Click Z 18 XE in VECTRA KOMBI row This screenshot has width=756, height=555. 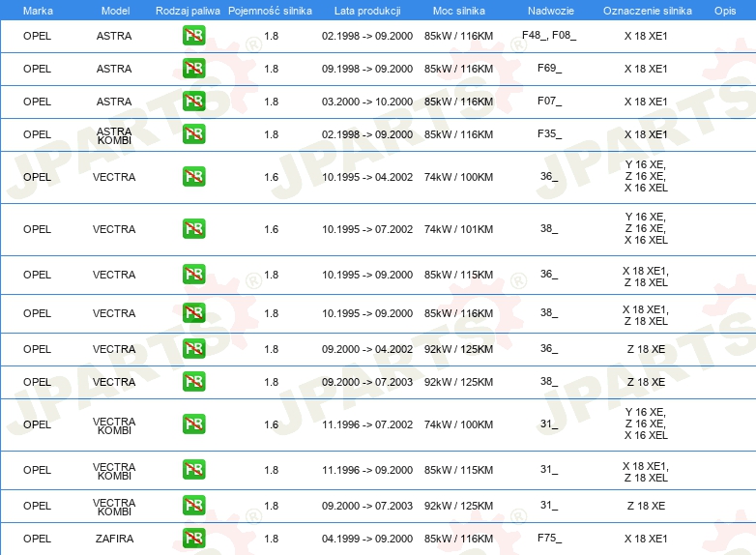coord(646,506)
